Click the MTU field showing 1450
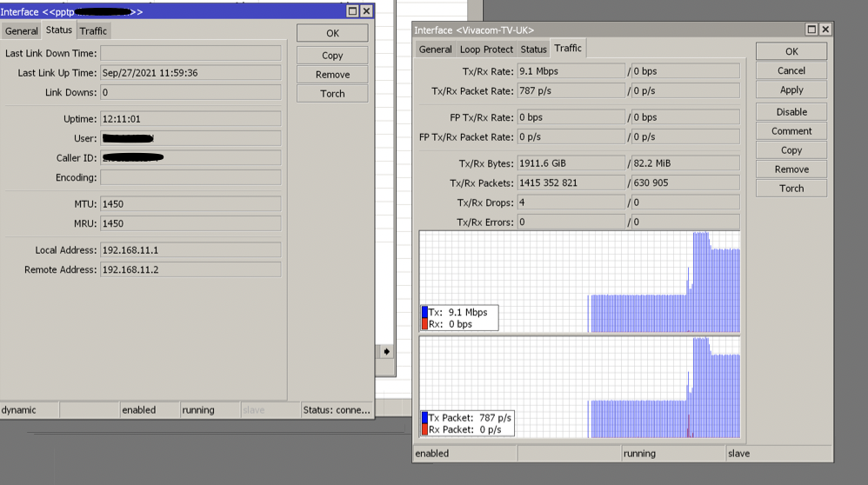 (x=190, y=203)
